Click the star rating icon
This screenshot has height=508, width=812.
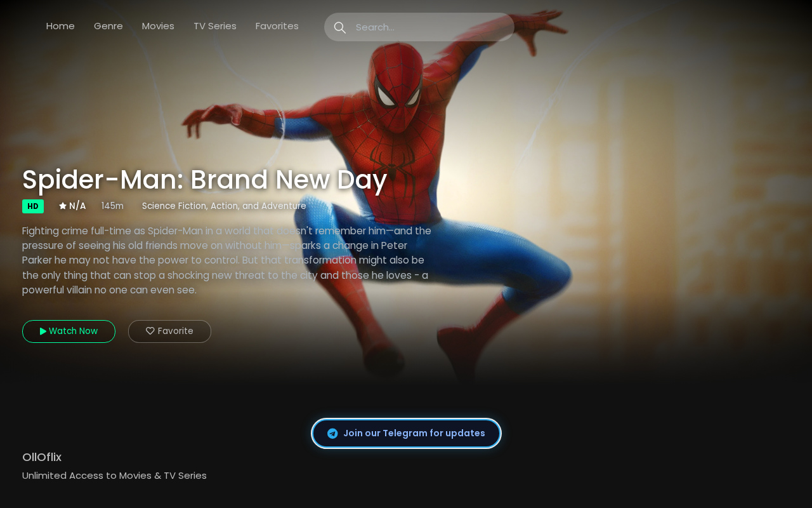[x=63, y=206]
